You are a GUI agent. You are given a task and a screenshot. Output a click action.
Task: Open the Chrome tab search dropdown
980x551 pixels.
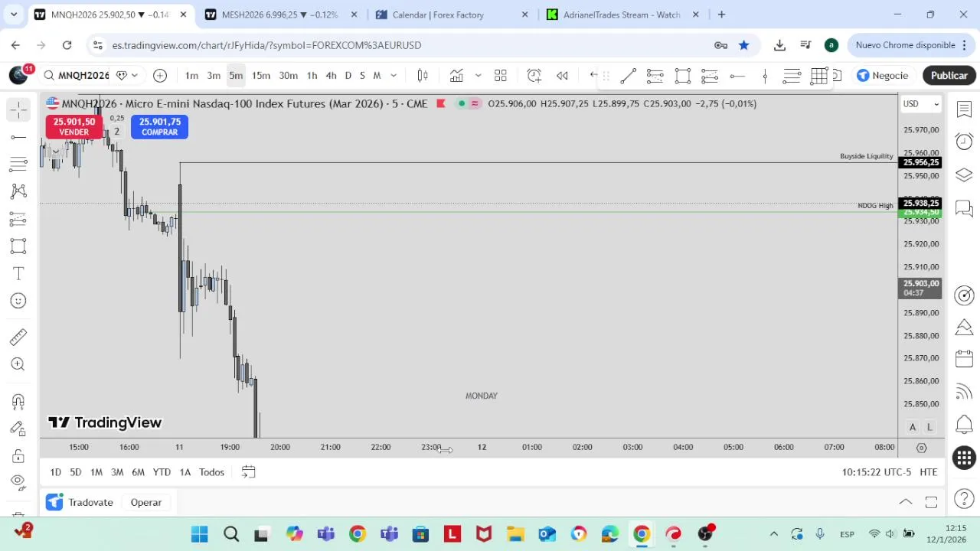pyautogui.click(x=13, y=15)
